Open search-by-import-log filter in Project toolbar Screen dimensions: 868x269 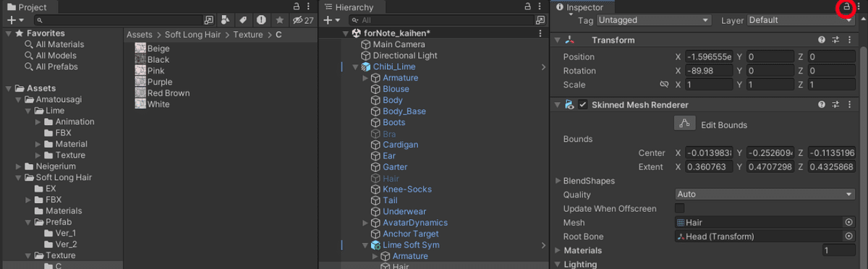point(261,20)
